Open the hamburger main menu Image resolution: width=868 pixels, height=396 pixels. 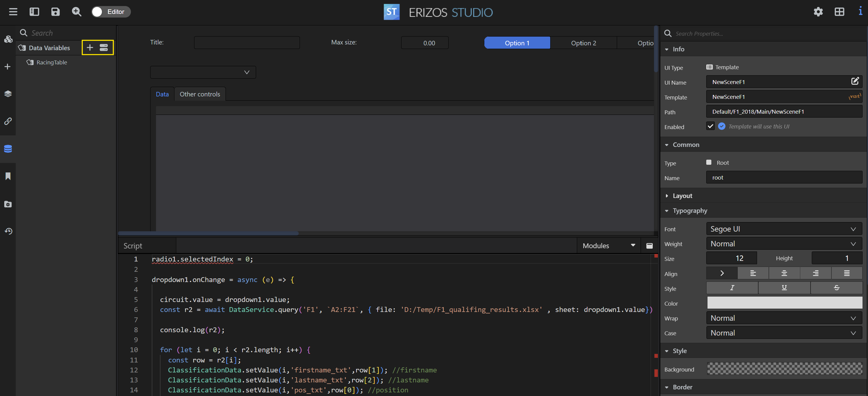tap(13, 12)
